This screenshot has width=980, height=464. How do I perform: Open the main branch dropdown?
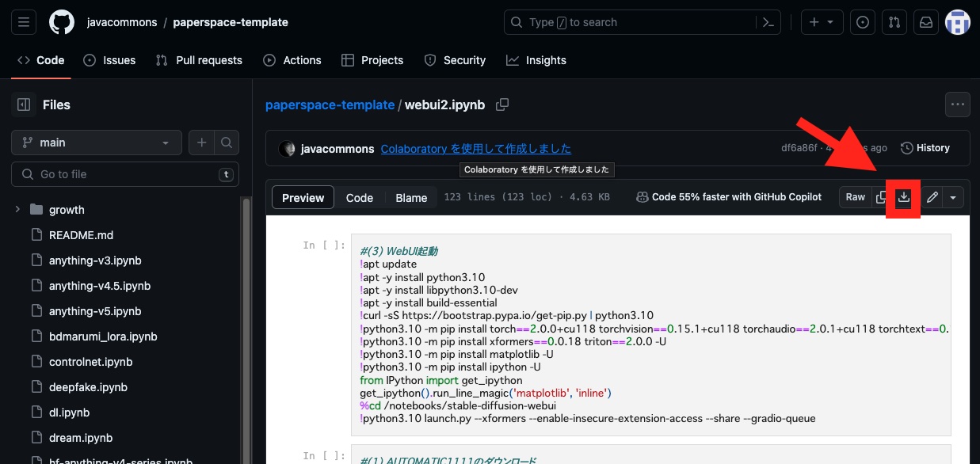coord(96,143)
